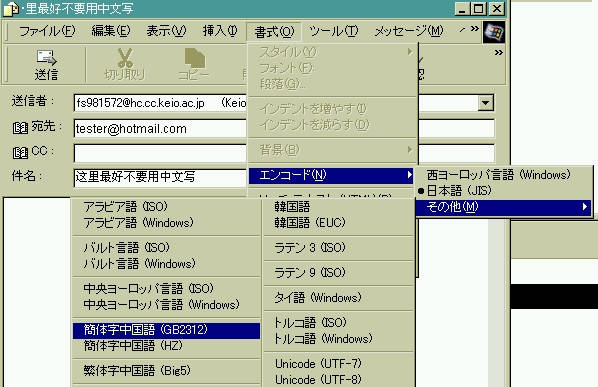This screenshot has width=598, height=387.
Task: Open the 挿入(I) menu
Action: [x=220, y=31]
